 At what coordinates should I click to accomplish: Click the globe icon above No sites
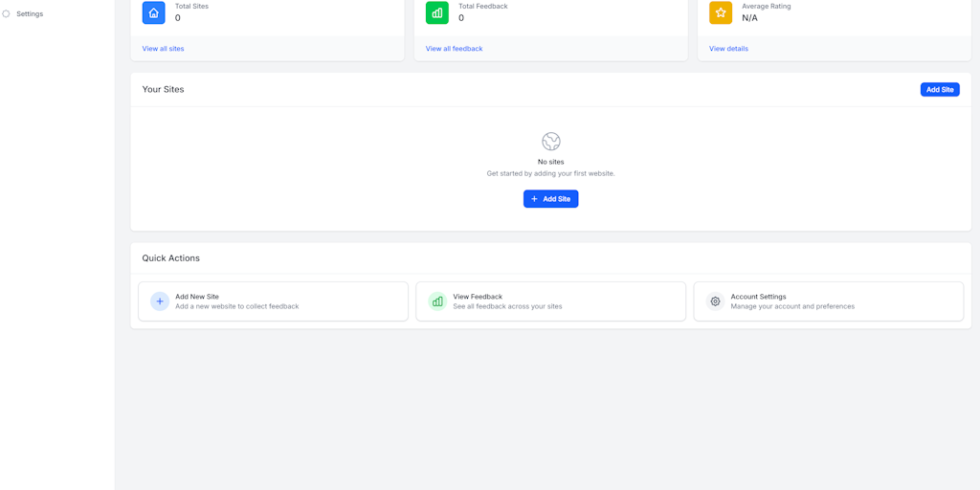(550, 142)
